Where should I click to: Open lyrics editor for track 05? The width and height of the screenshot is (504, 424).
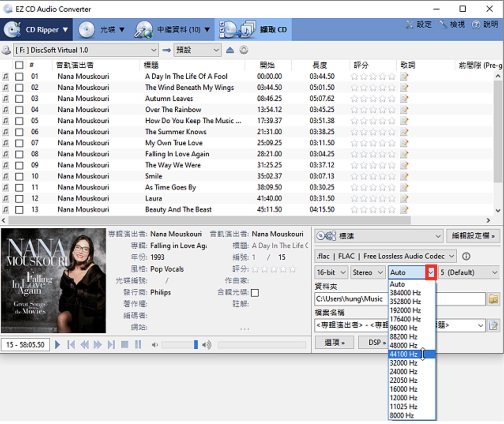[x=404, y=121]
